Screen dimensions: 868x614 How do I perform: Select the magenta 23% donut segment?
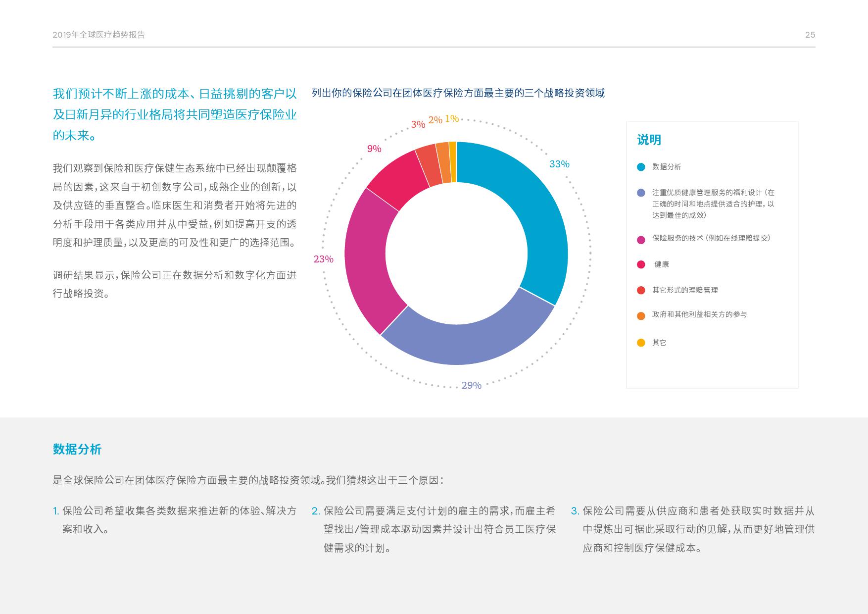(x=369, y=262)
